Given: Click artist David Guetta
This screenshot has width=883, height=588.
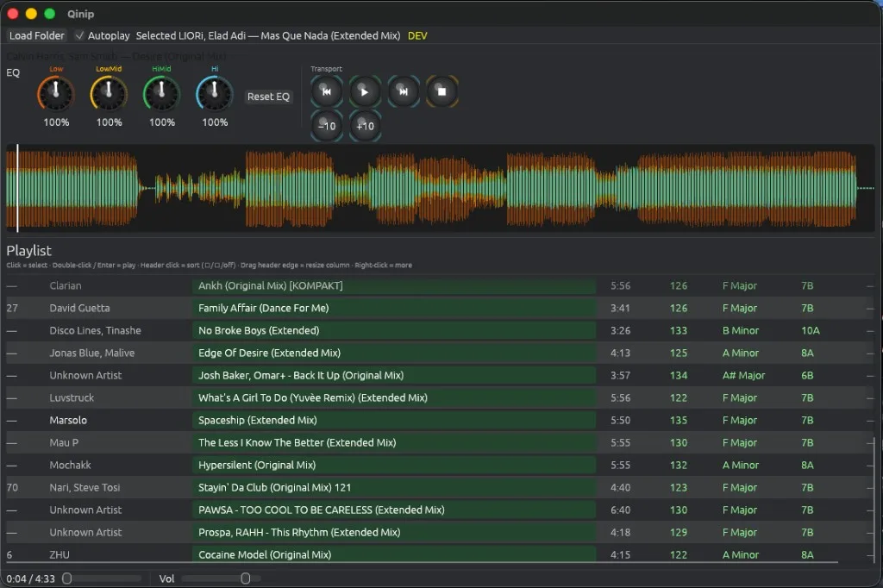Looking at the screenshot, I should tap(79, 308).
